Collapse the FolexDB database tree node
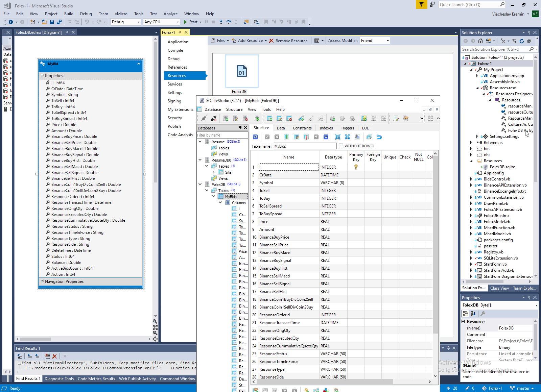 (200, 184)
